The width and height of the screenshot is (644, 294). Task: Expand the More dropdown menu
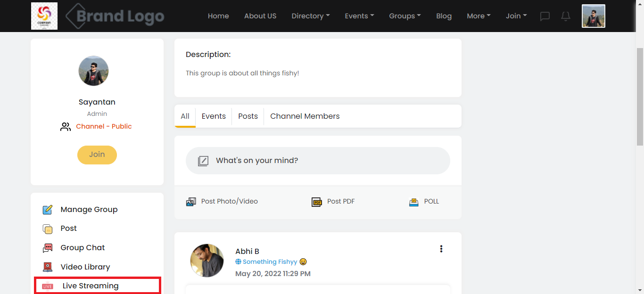pos(479,16)
